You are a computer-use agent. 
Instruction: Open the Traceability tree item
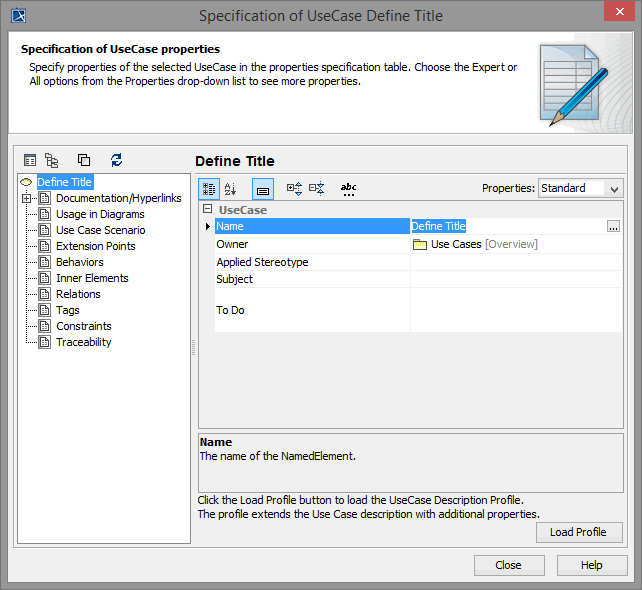tap(83, 342)
